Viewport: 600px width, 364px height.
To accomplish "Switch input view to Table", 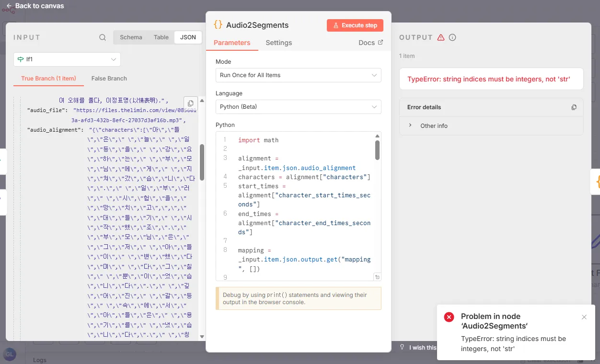I will 161,37.
